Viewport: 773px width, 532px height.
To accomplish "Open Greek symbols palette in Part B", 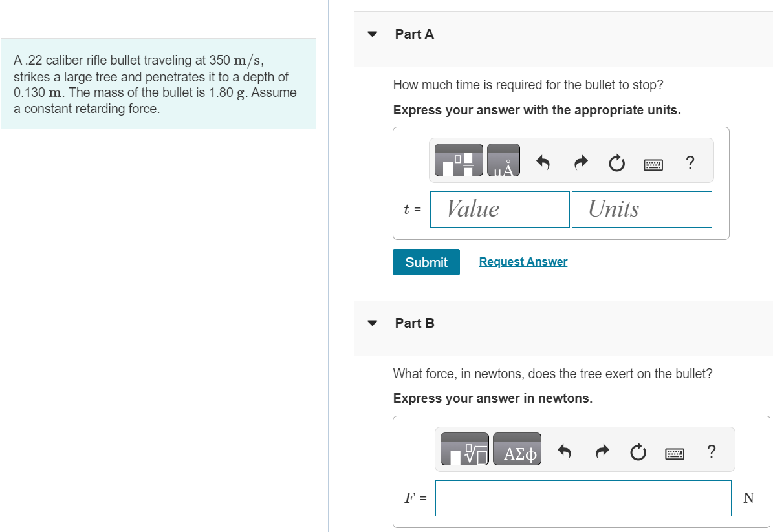I will [x=517, y=449].
